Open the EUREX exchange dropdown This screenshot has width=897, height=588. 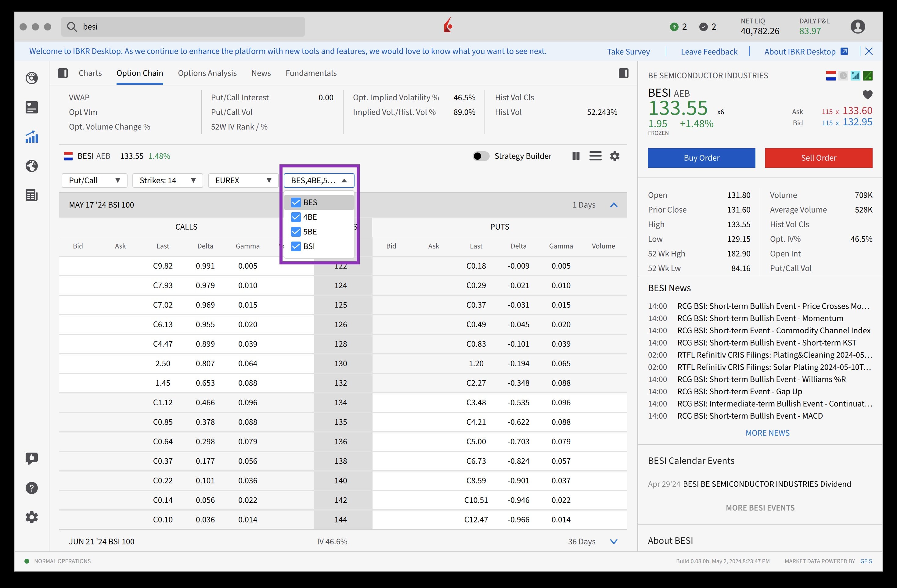click(x=243, y=181)
